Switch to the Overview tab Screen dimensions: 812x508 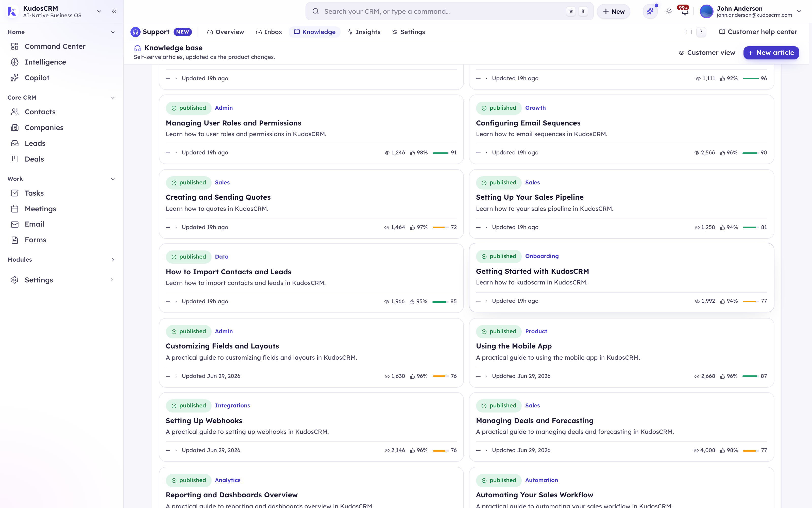tap(226, 32)
